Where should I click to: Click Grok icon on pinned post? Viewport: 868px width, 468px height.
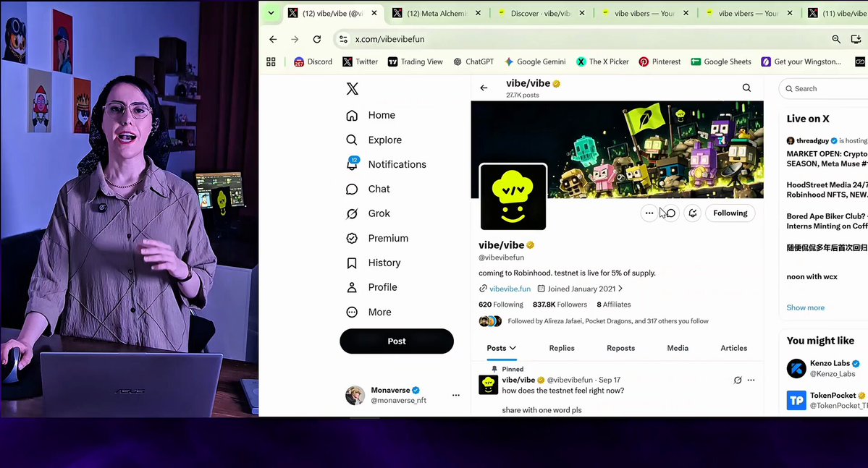[x=738, y=380]
